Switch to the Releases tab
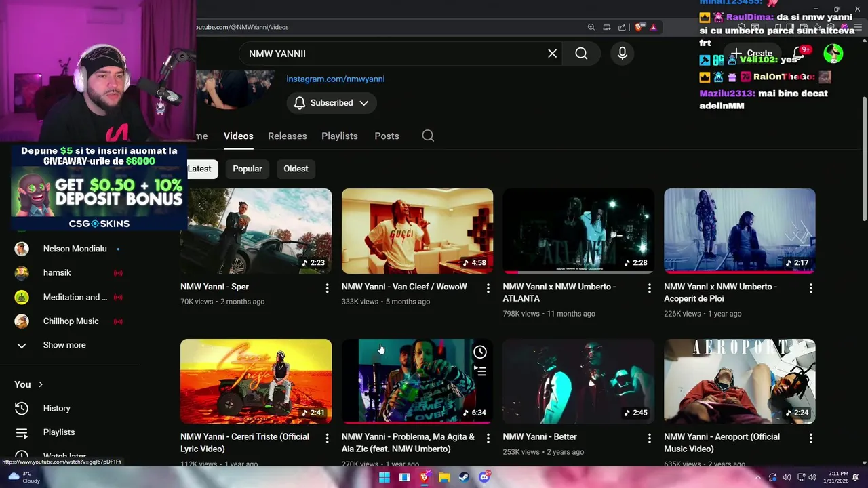 pyautogui.click(x=288, y=136)
